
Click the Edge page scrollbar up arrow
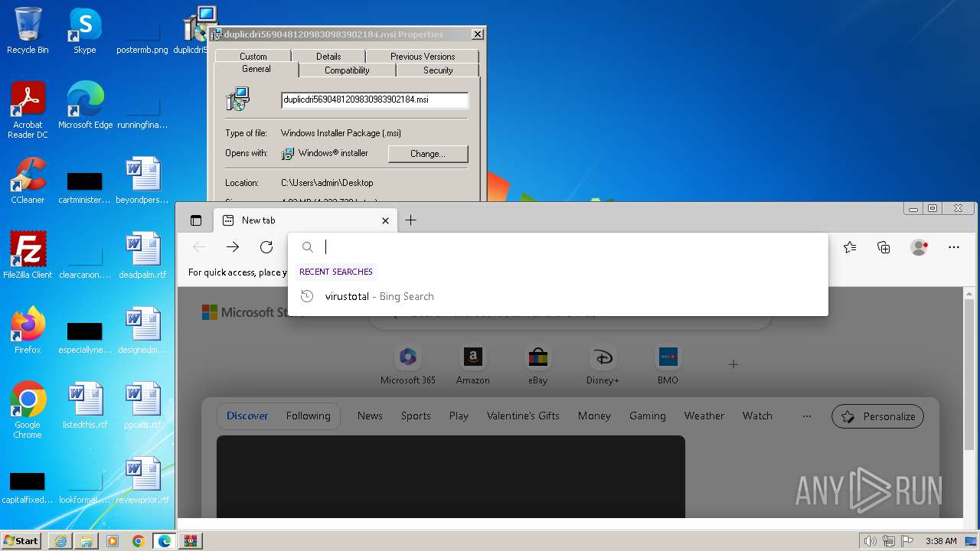970,294
